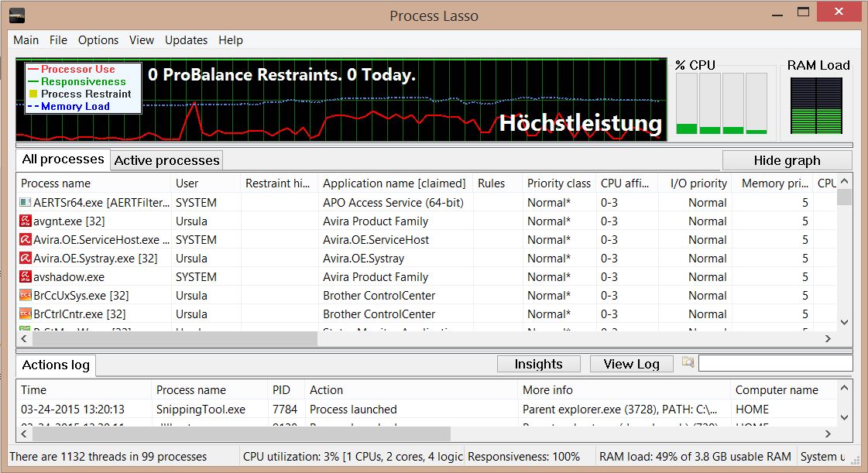Viewport: 868px width, 473px height.
Task: Click the Memory priority column header
Action: click(x=773, y=183)
